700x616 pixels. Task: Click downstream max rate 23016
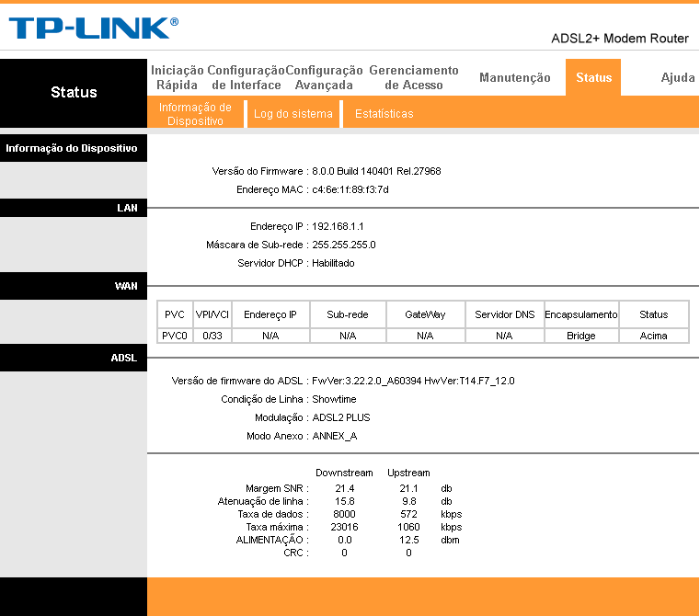tap(344, 527)
